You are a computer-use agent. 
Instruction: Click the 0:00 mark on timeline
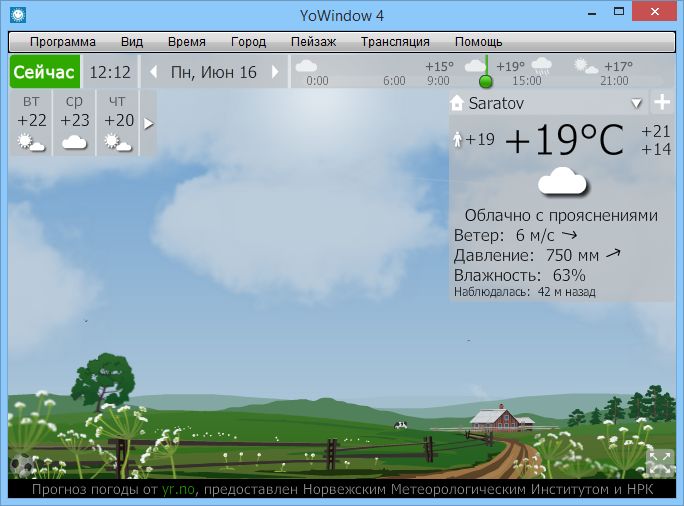[317, 81]
